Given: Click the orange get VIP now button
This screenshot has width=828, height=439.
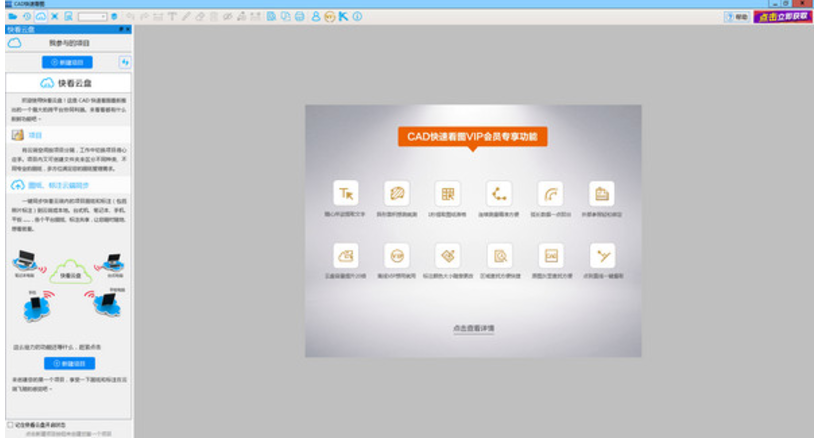Looking at the screenshot, I should [x=783, y=17].
